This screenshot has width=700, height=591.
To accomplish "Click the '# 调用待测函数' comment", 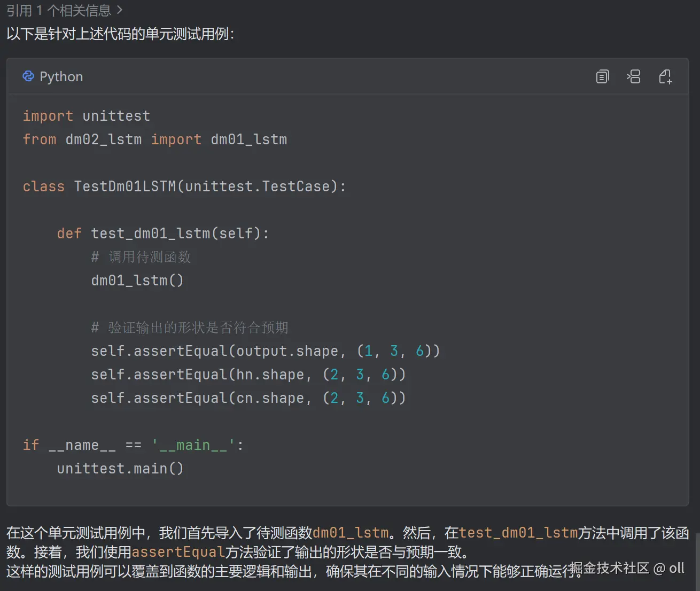I will (141, 257).
